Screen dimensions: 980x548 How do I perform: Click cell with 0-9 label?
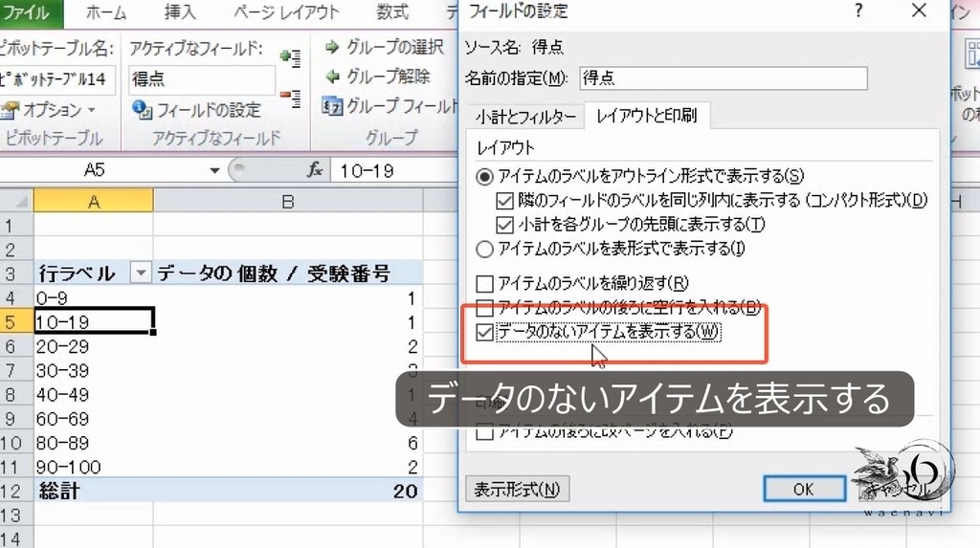(94, 298)
